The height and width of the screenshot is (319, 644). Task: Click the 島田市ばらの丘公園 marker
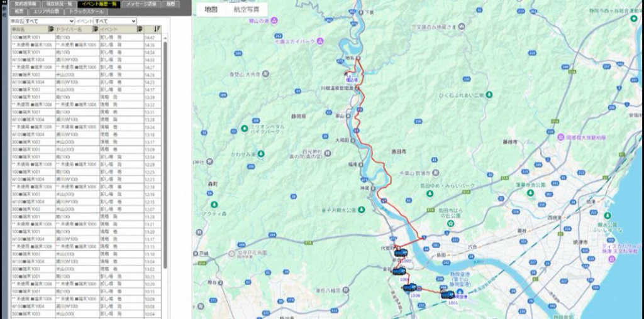451,224
